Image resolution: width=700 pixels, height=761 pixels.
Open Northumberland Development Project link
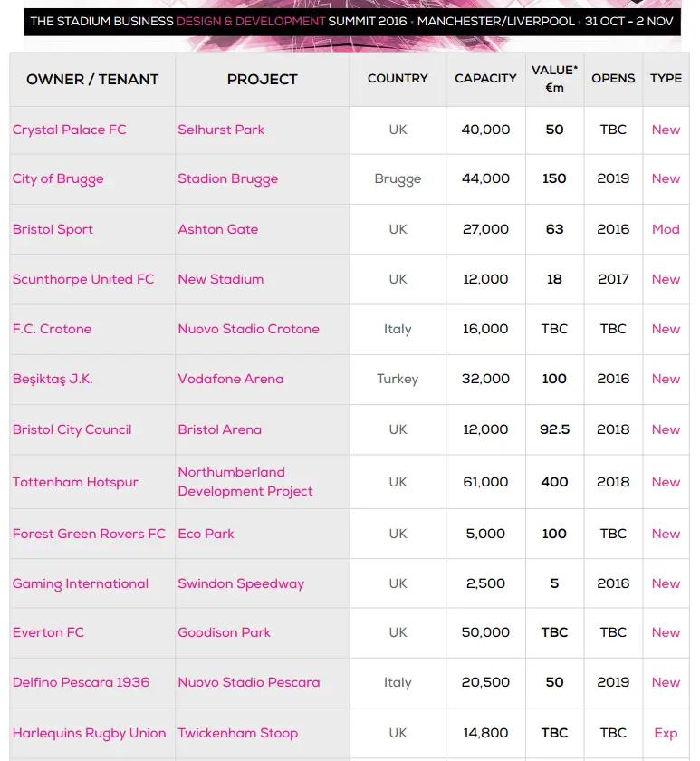tap(245, 482)
